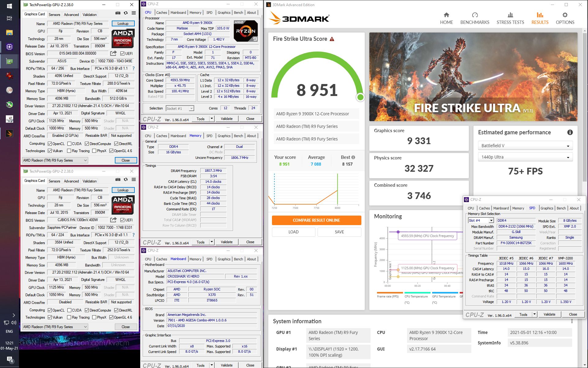Click info icon next to Best score
Image resolution: width=588 pixels, height=368 pixels.
coord(353,157)
